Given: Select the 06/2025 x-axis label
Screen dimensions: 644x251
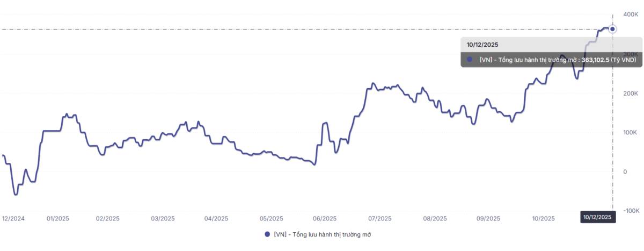Looking at the screenshot, I should (x=324, y=219).
